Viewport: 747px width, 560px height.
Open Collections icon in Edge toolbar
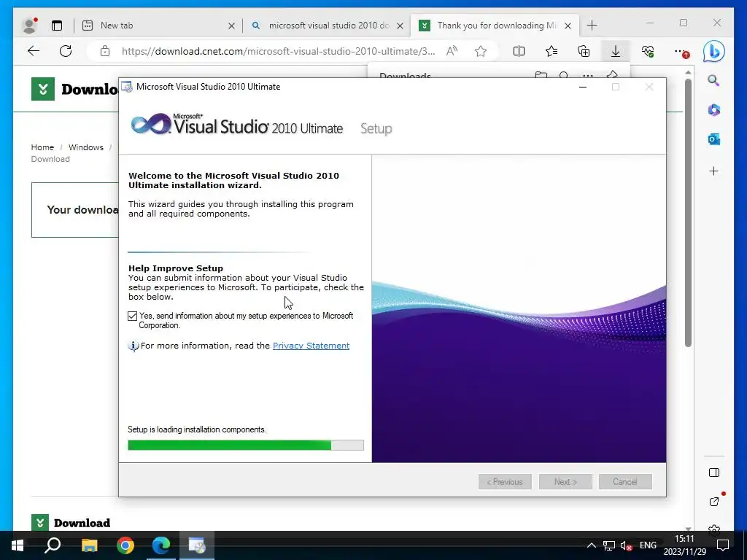(584, 52)
